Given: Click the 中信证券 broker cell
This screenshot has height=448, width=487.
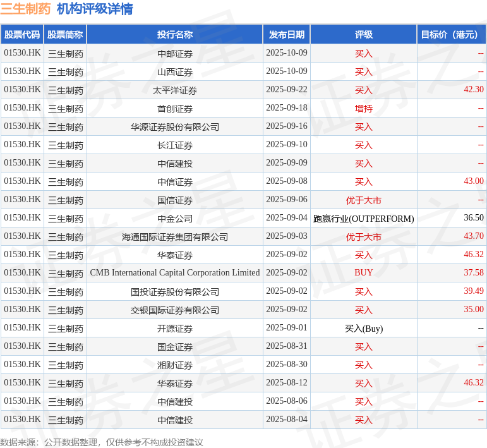Looking at the screenshot, I should point(175,182).
